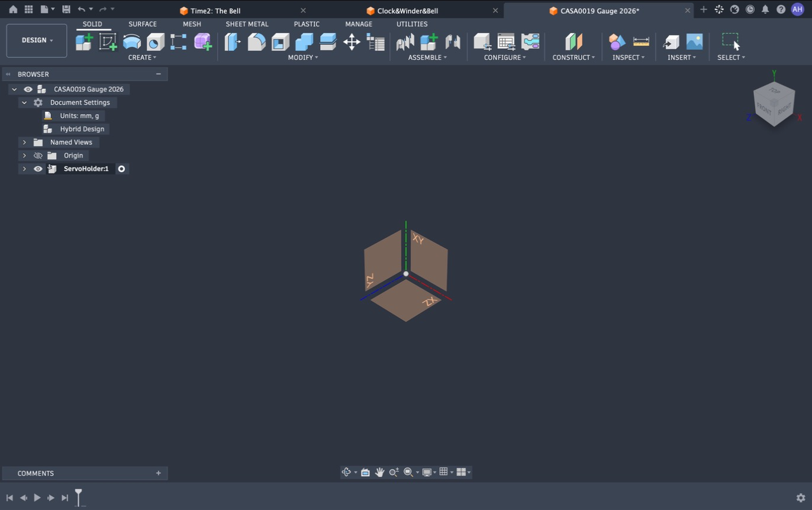
Task: Toggle visibility of CASA0019 Gauge 2026 root
Action: (x=28, y=89)
